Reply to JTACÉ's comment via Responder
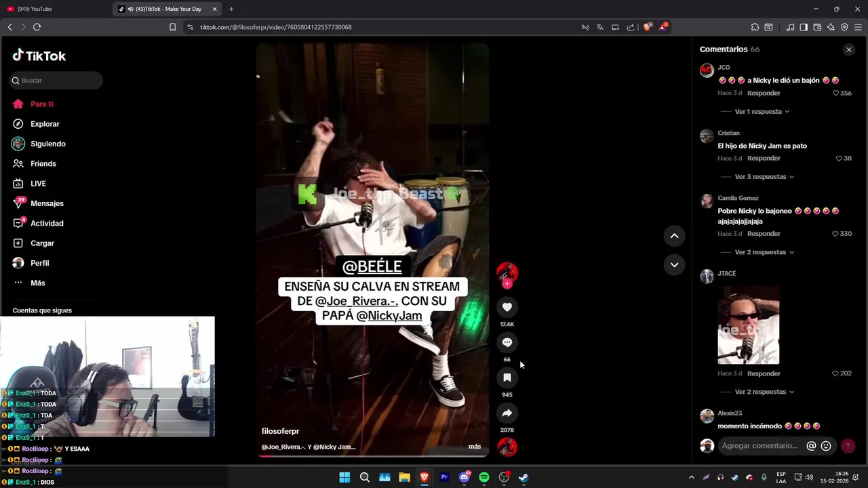Image resolution: width=868 pixels, height=488 pixels. pos(764,373)
